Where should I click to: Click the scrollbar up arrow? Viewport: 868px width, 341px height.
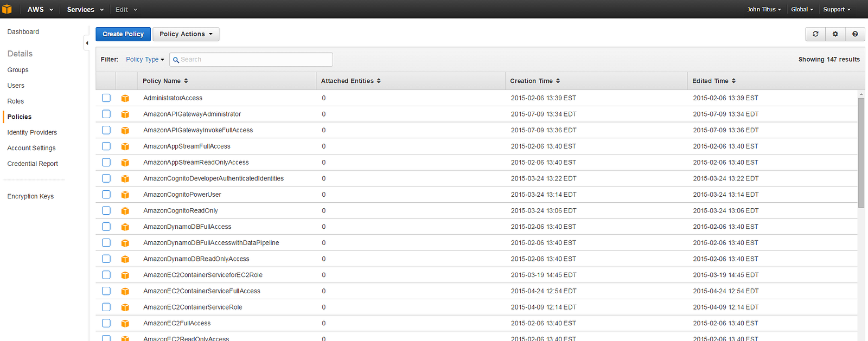coord(861,94)
